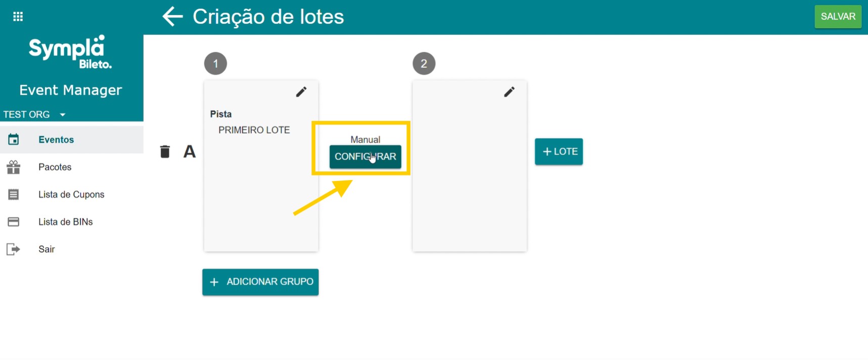
Task: Click the CONFIGURAR button
Action: (x=365, y=157)
